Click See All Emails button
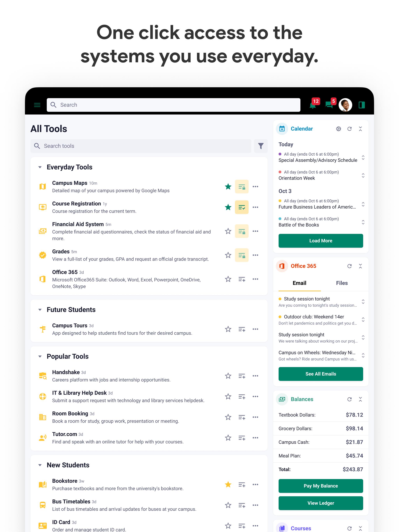 click(x=320, y=374)
